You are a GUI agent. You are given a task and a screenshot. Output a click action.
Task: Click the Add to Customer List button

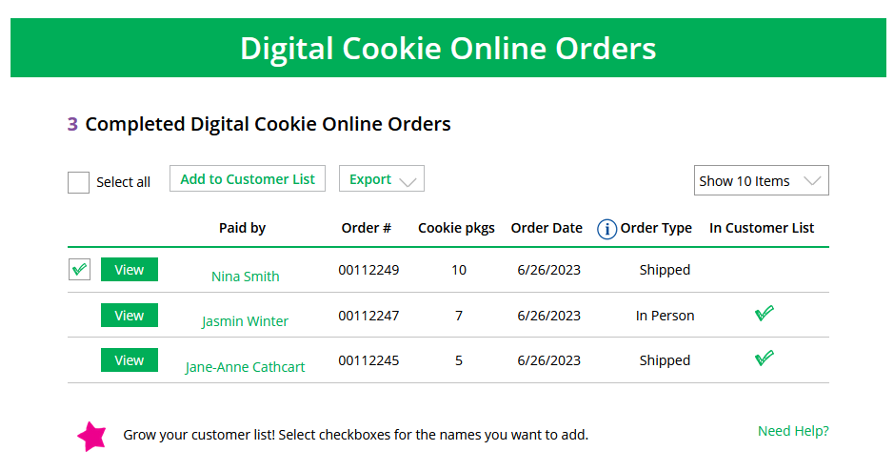(247, 179)
